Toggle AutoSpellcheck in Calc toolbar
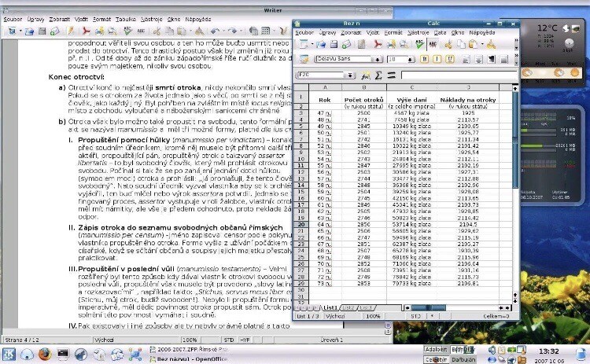Screen dimensions: 590x364 pyautogui.click(x=433, y=45)
